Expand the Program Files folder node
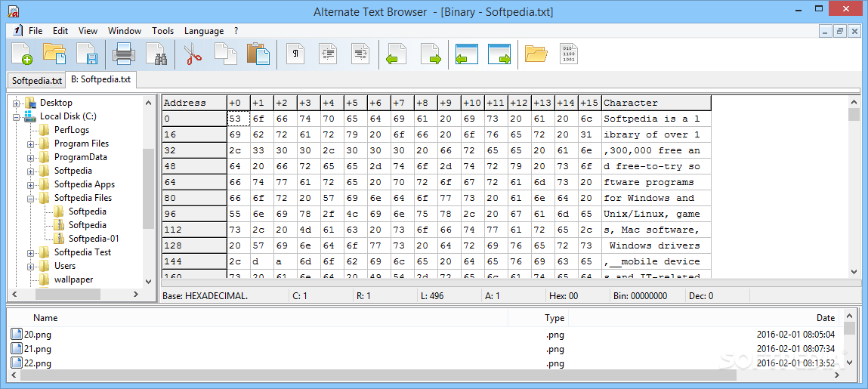Screen dimensions: 868x389 click(x=30, y=144)
